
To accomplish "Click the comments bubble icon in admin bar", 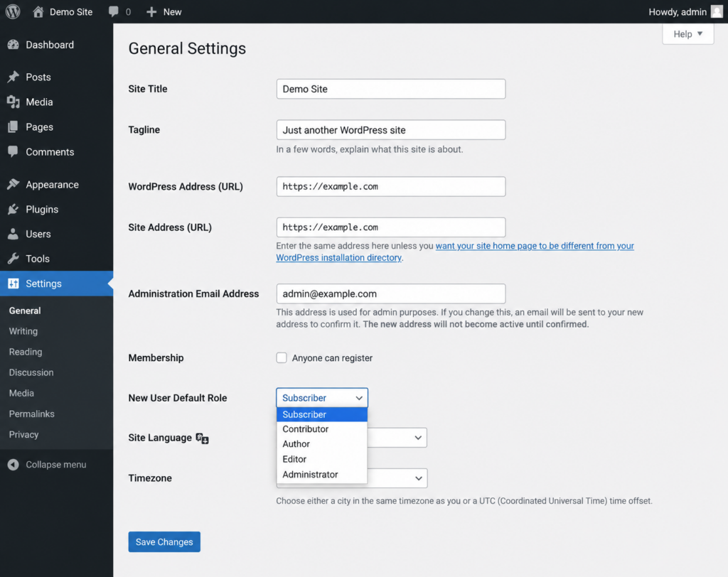I will pyautogui.click(x=113, y=11).
